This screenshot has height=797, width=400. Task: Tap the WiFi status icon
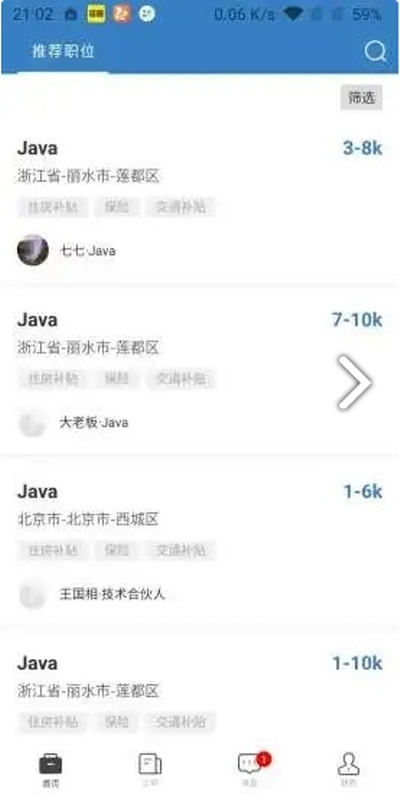click(293, 14)
